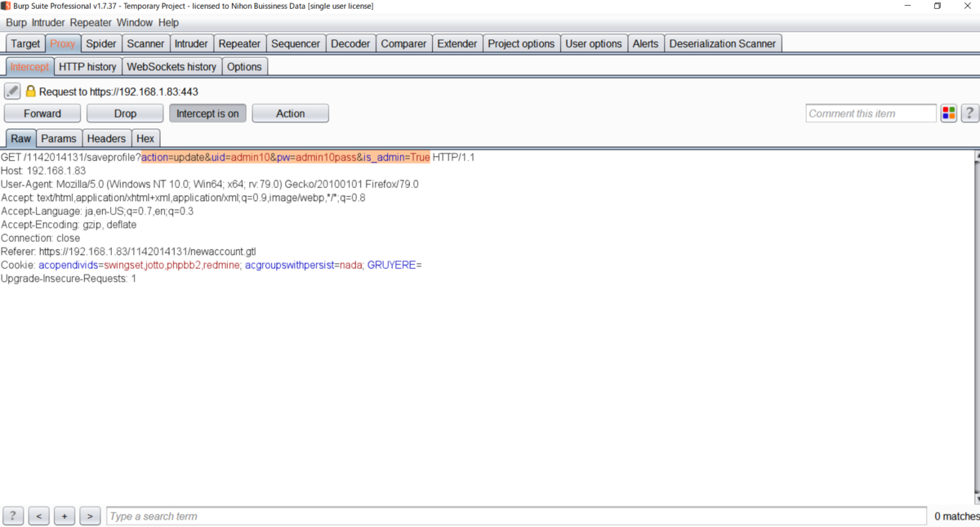Switch to the Headers view tab

[x=106, y=138]
